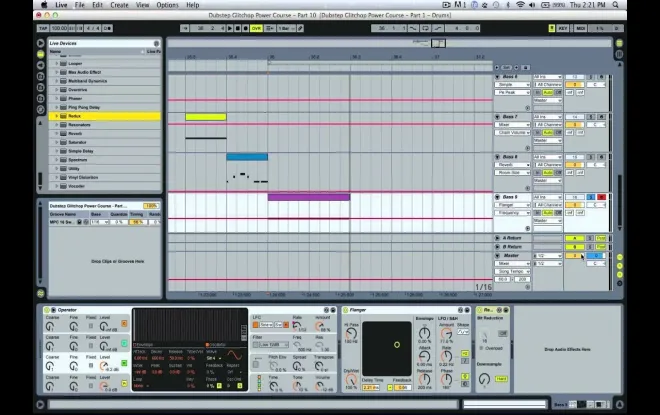
Task: Toggle the Loop switch in transport
Action: (x=425, y=28)
